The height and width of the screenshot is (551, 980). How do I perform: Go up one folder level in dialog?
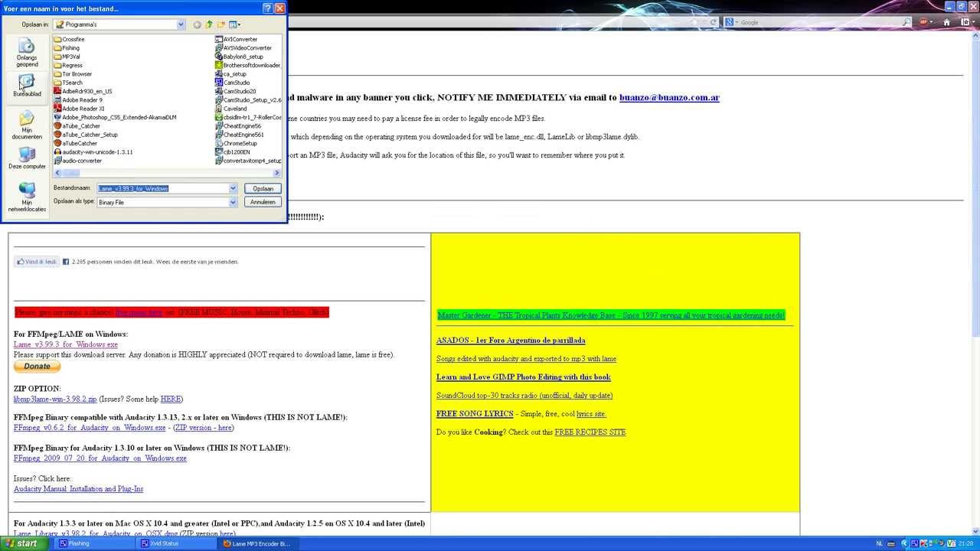click(208, 24)
